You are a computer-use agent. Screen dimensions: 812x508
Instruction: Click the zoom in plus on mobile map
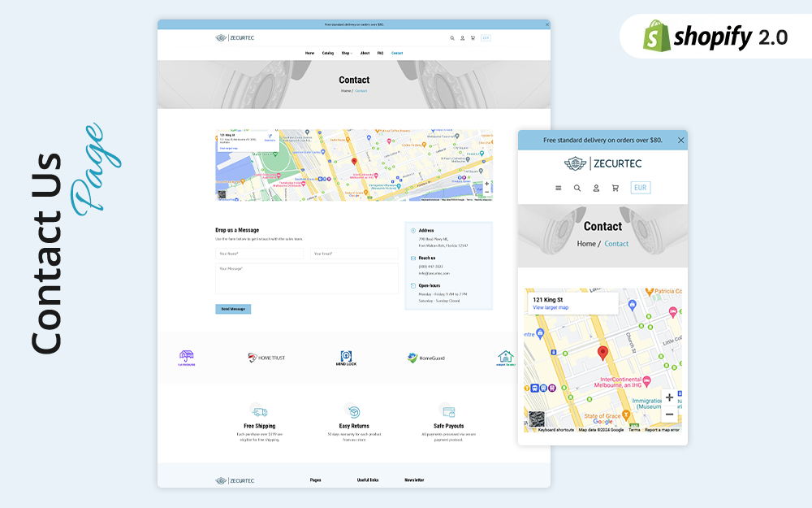(x=669, y=397)
